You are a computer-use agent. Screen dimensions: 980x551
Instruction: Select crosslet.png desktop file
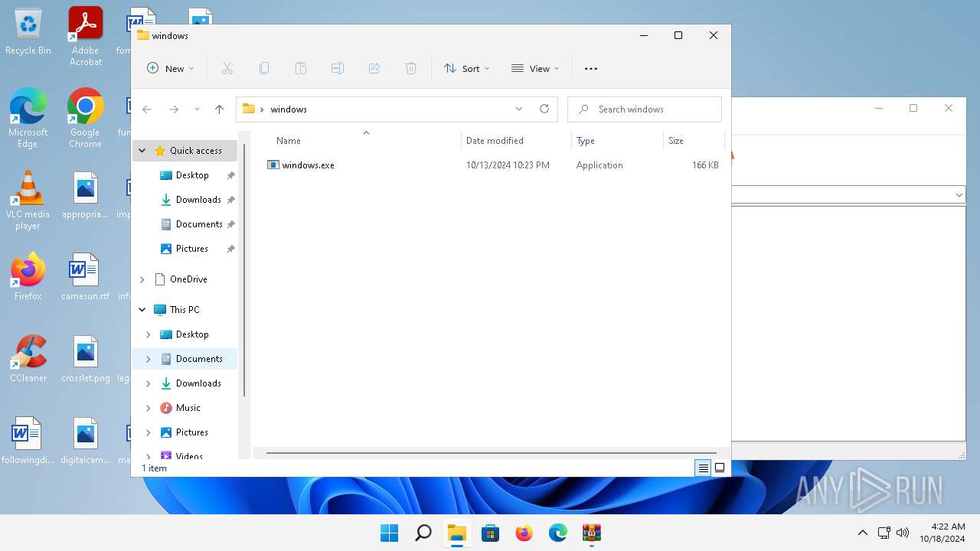point(86,358)
